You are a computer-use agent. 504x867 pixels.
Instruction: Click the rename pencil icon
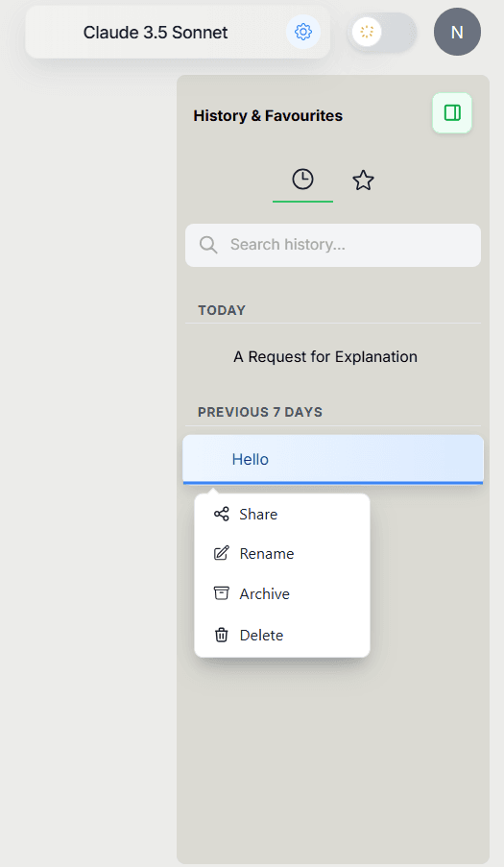pos(221,553)
